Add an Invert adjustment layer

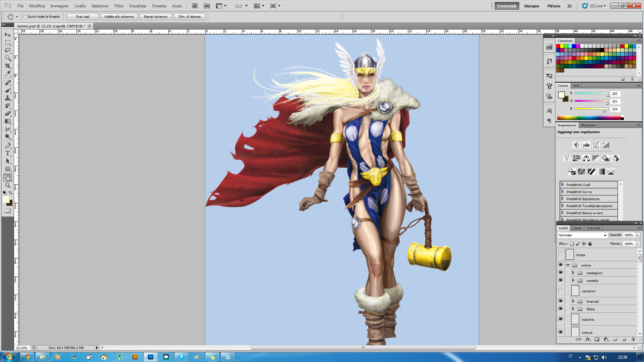(572, 172)
